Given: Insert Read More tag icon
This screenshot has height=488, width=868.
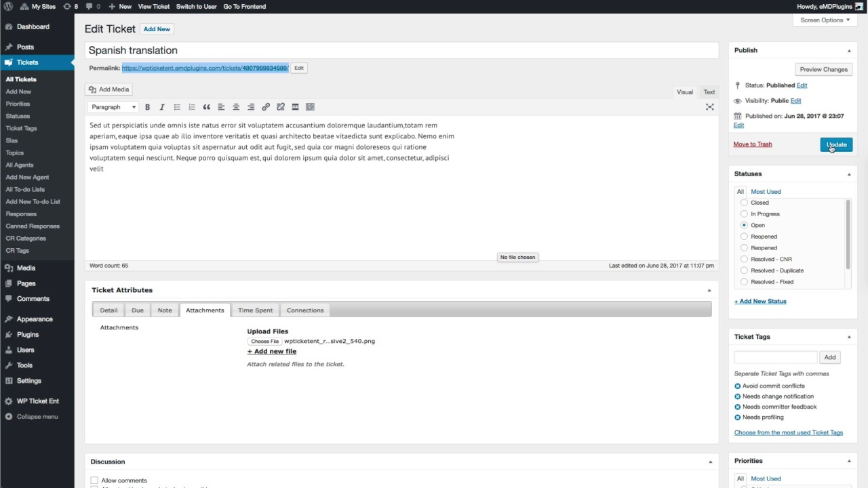Looking at the screenshot, I should tap(295, 107).
